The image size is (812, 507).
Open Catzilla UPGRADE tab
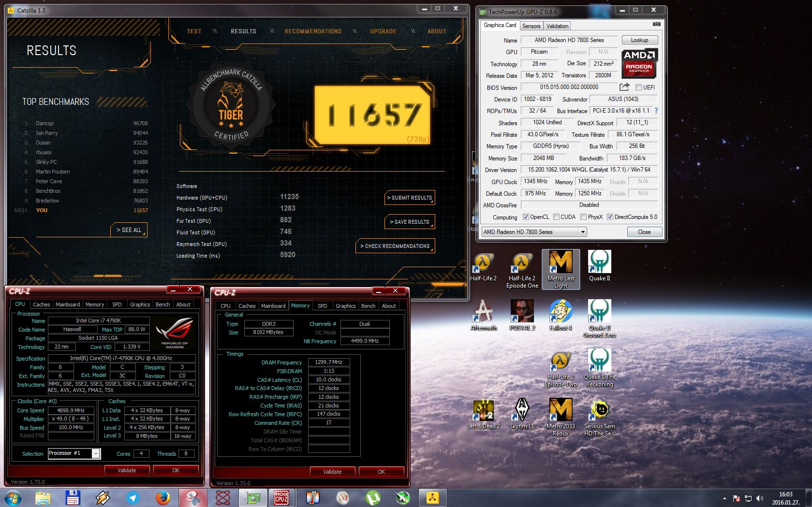[383, 31]
